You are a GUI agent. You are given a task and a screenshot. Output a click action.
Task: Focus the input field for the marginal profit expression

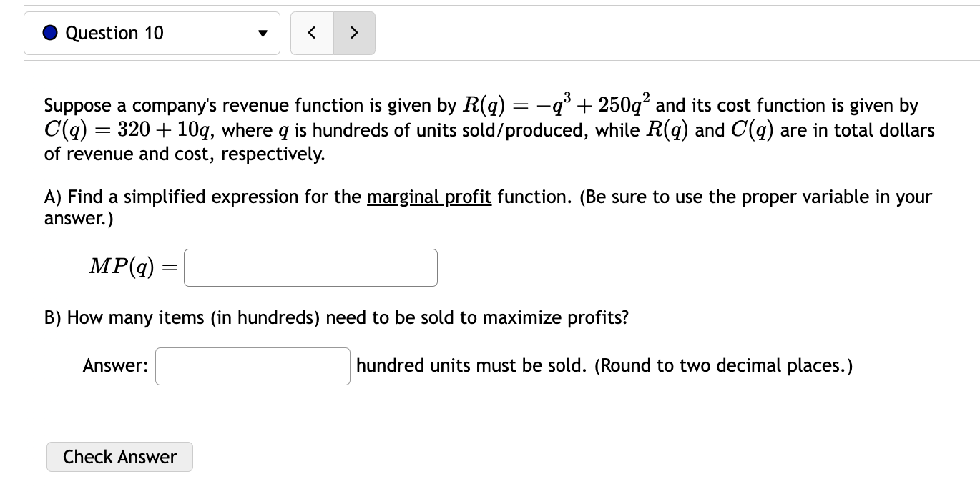[x=310, y=267]
